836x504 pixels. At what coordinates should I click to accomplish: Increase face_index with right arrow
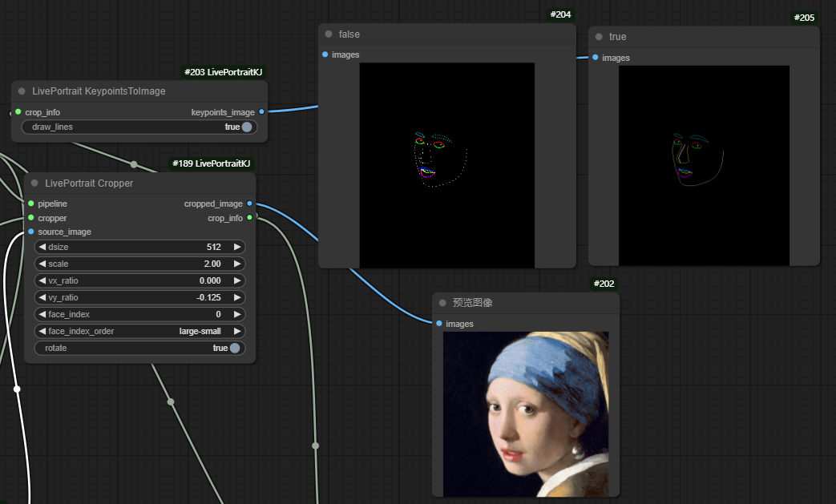[x=236, y=314]
